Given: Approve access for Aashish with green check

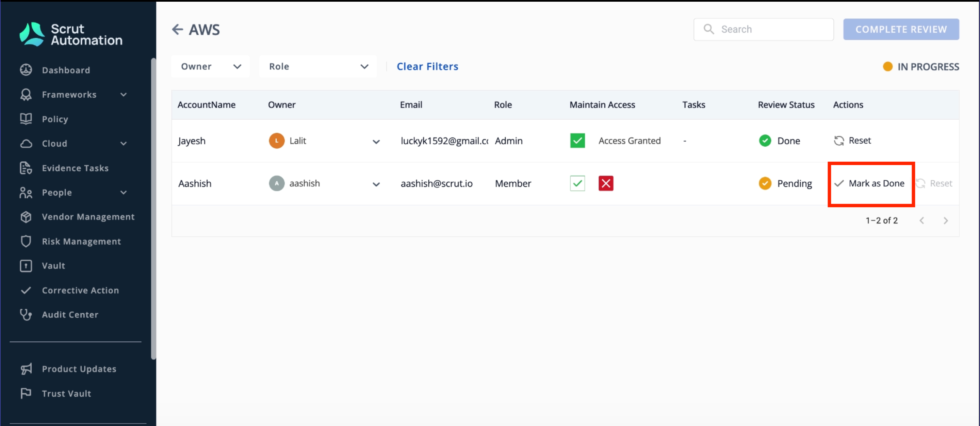Looking at the screenshot, I should [577, 183].
